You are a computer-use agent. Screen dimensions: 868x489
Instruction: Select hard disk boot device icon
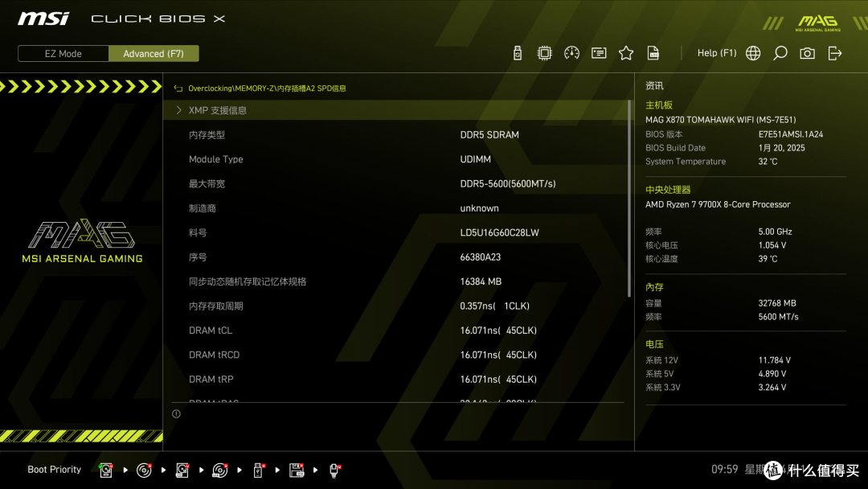point(106,471)
